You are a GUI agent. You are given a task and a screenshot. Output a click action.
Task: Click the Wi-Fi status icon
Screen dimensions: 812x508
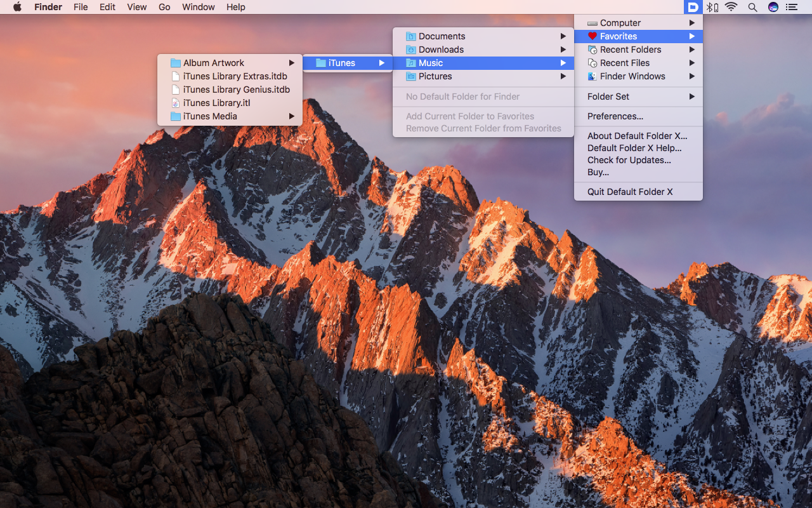coord(731,7)
